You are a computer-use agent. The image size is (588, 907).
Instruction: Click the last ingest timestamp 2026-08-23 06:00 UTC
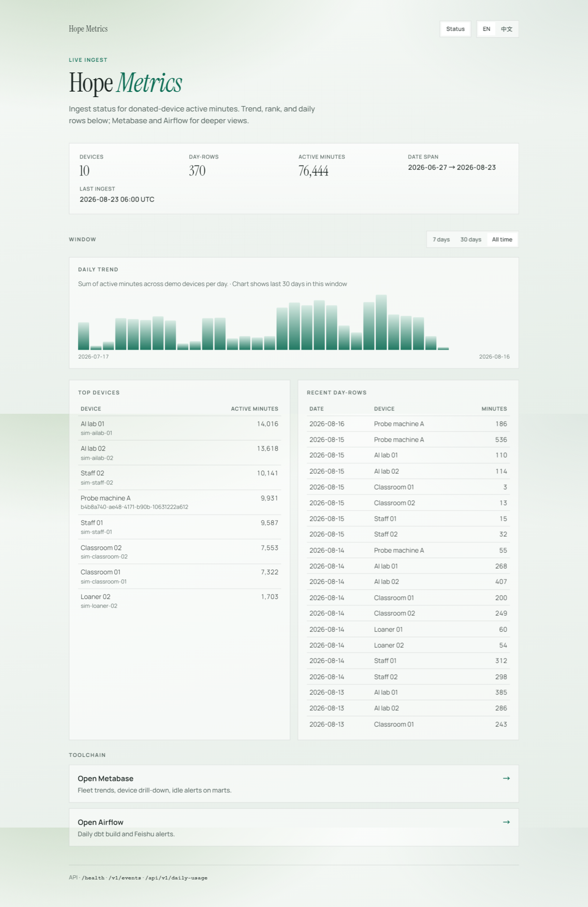117,199
